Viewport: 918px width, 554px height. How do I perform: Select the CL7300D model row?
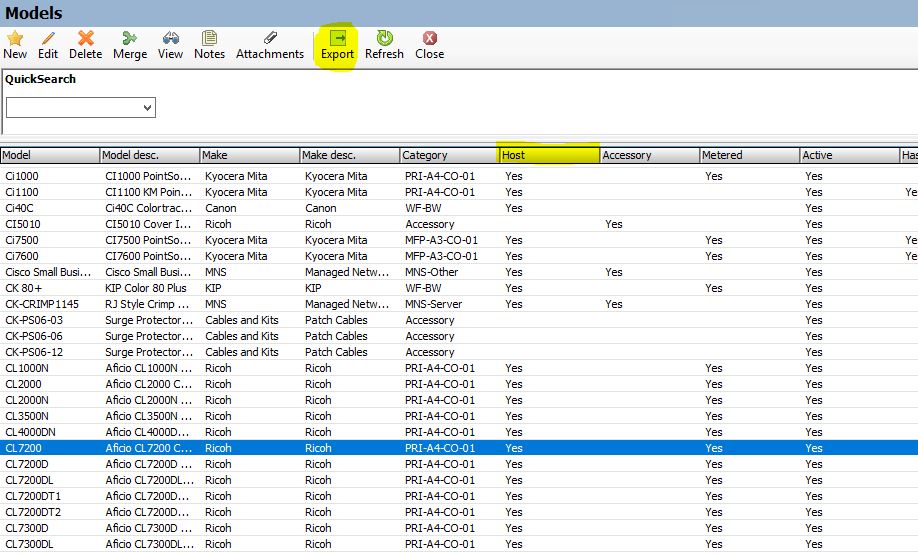click(x=459, y=528)
